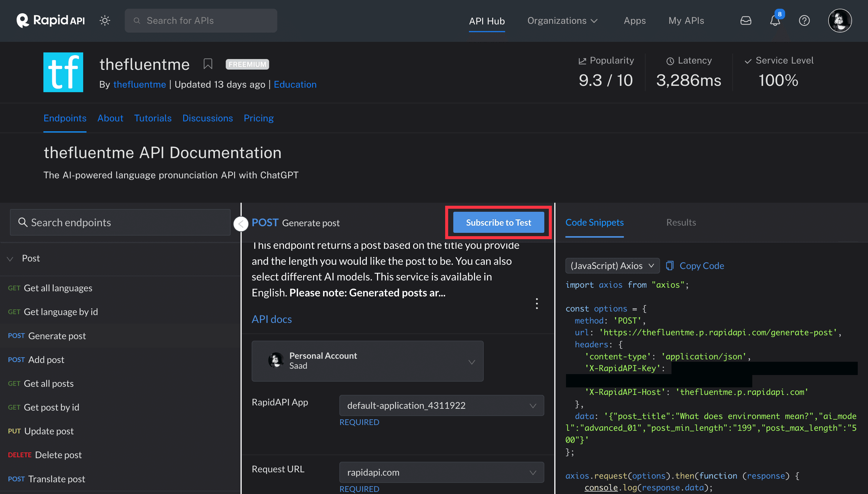The image size is (868, 494).
Task: Click the 'Updated 13 days ago' text
Action: point(220,84)
